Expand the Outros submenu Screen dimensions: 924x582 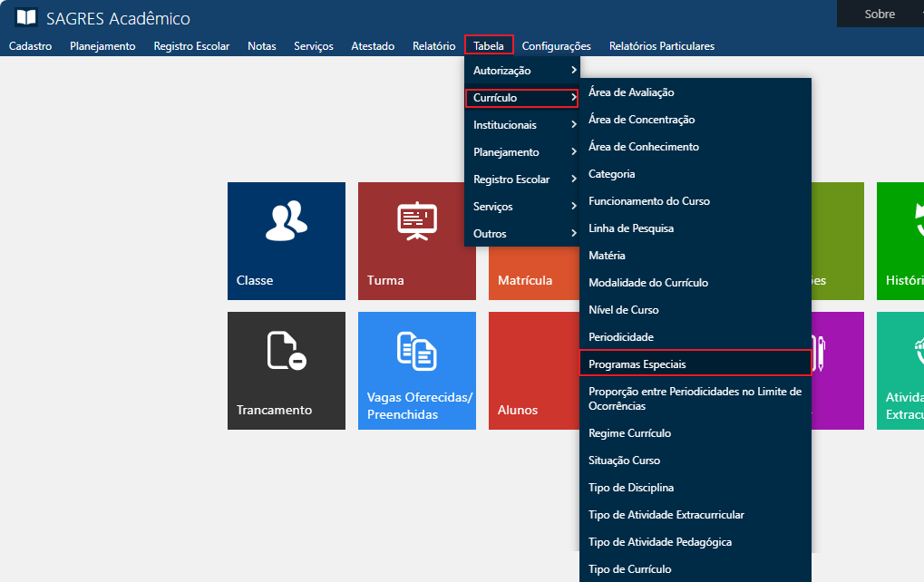522,234
